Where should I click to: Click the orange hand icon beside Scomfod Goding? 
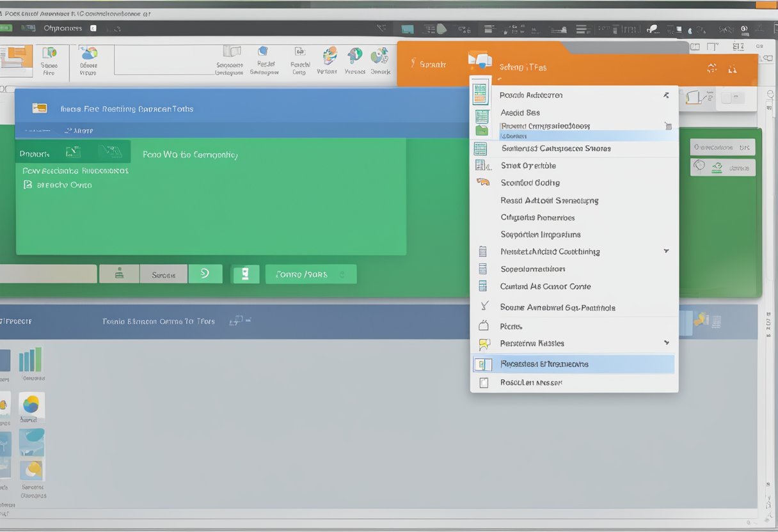483,183
